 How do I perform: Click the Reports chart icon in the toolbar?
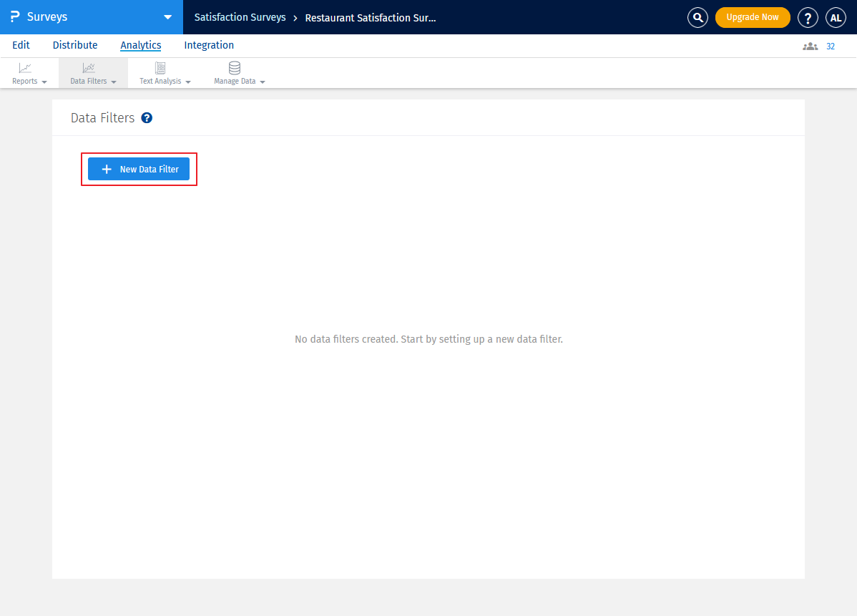[25, 68]
